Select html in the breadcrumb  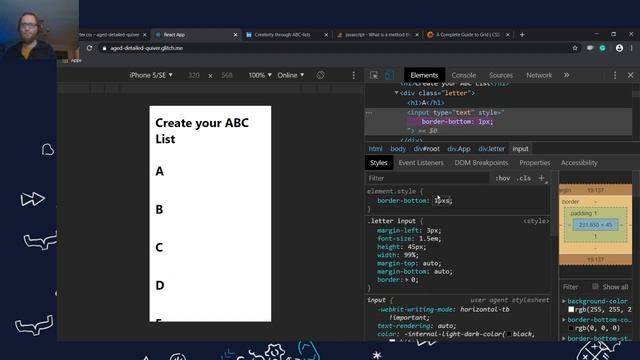(x=376, y=149)
